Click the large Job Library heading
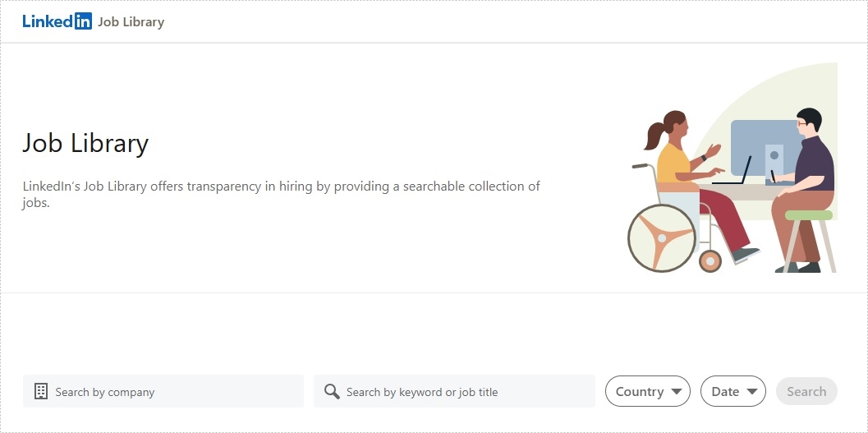Viewport: 868px width, 433px height. [x=85, y=143]
